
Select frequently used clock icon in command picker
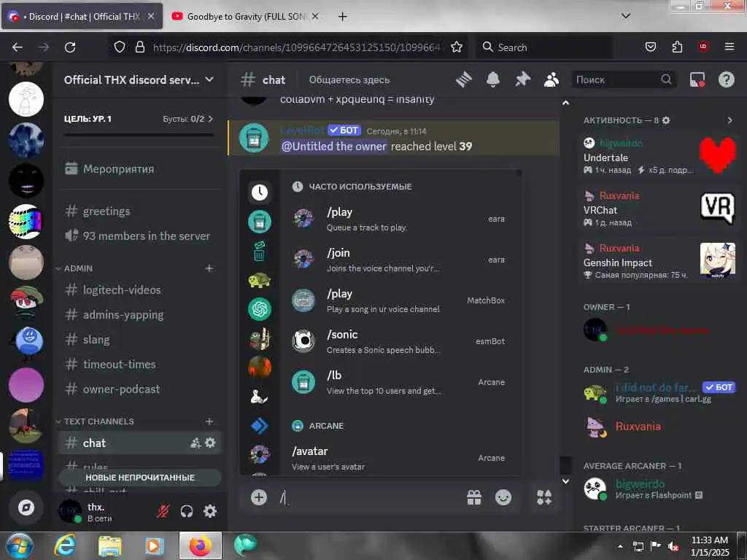click(x=260, y=192)
